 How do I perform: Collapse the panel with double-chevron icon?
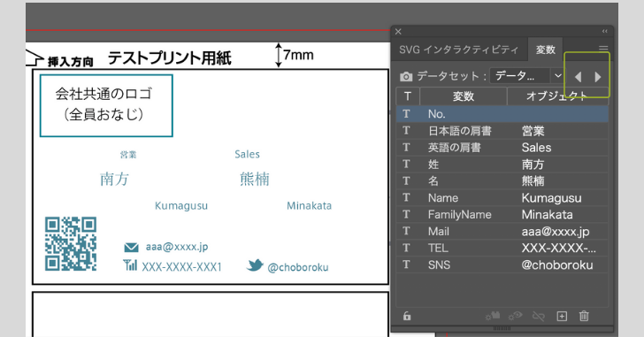point(604,31)
